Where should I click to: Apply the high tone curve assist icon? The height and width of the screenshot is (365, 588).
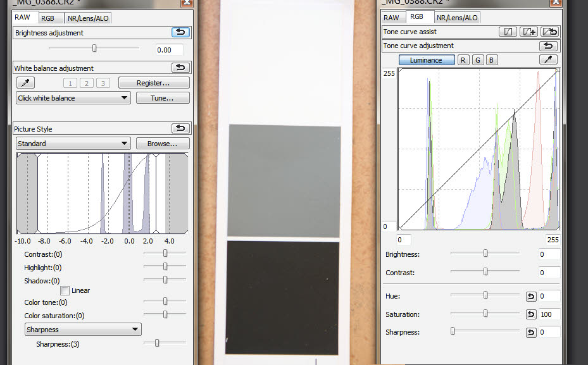[x=529, y=32]
